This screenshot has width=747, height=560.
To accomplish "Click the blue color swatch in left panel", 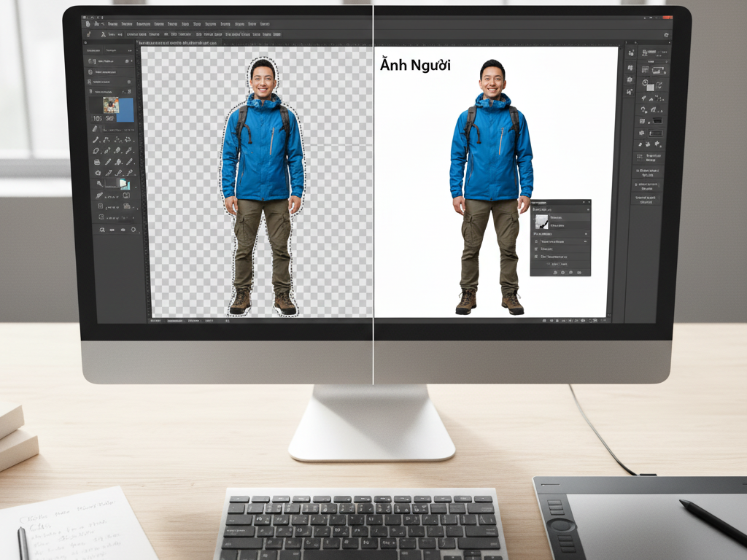I will click(125, 109).
